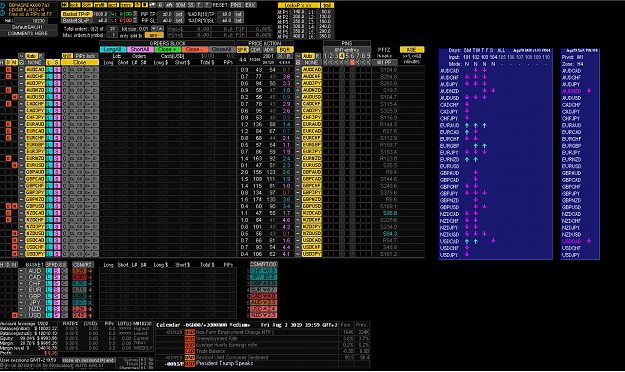Click the Default EA/UH field

tap(28, 27)
